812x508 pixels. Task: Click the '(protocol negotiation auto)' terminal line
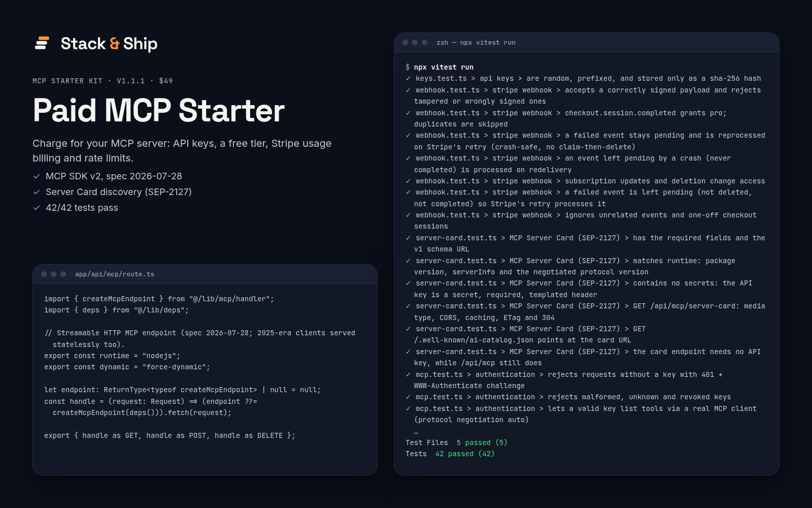click(x=471, y=420)
